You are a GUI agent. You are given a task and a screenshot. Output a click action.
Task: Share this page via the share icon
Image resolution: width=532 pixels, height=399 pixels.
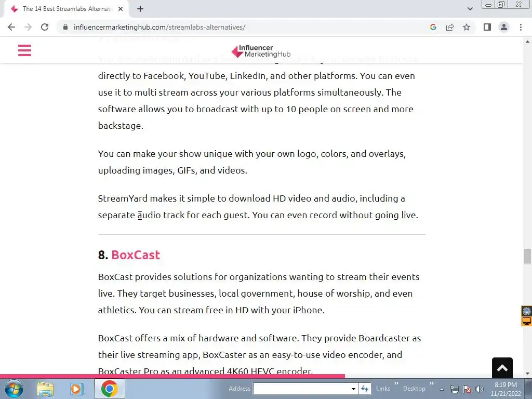(450, 27)
